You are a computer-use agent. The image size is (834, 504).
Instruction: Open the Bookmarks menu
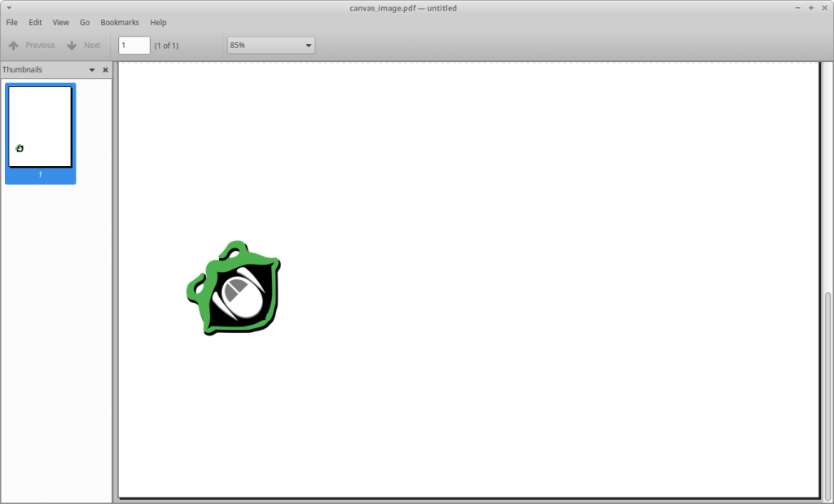[120, 22]
